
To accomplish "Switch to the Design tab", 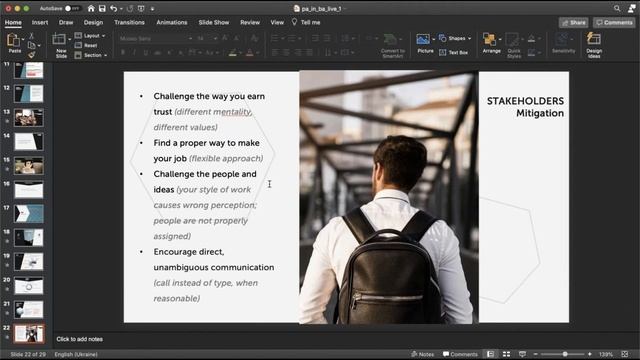I will [93, 22].
